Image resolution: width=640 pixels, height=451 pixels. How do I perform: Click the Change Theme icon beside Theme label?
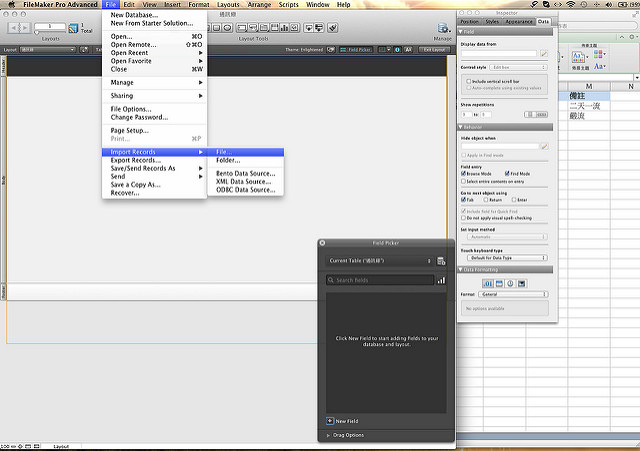331,50
